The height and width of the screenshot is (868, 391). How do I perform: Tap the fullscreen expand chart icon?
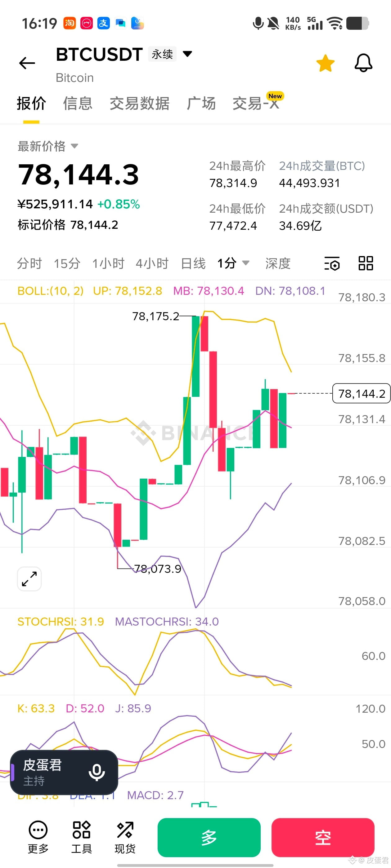(x=29, y=579)
